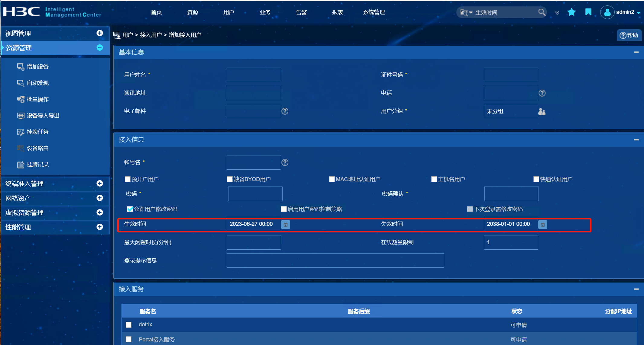Image resolution: width=644 pixels, height=345 pixels.
Task: Collapse the 基本信息 panel
Action: pyautogui.click(x=636, y=52)
